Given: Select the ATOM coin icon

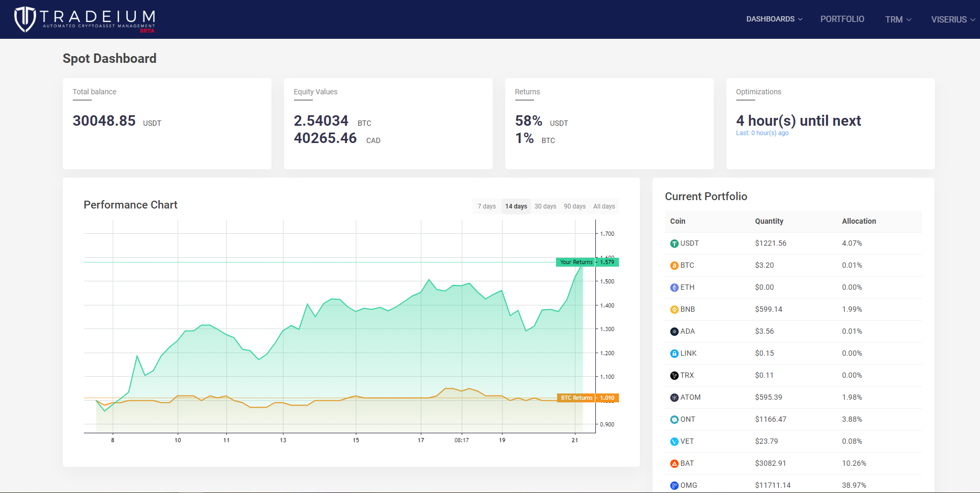Looking at the screenshot, I should point(674,397).
